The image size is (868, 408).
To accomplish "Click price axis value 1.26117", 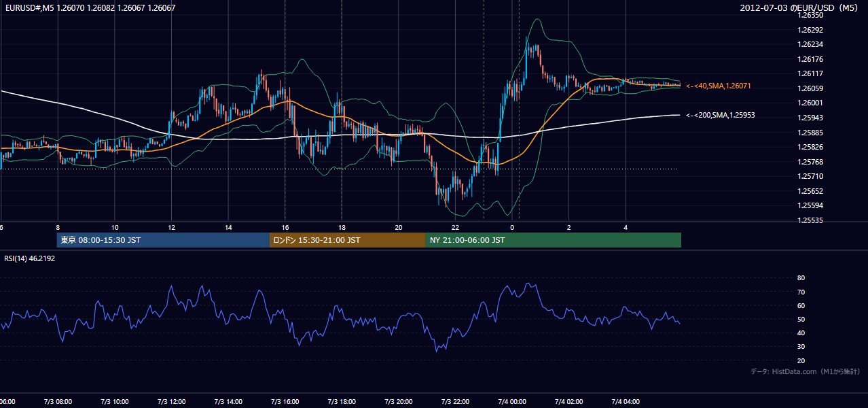I will coord(810,74).
